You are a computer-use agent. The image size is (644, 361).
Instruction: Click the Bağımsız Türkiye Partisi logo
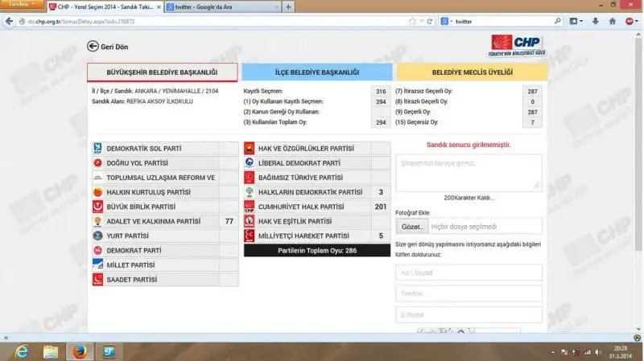[250, 177]
